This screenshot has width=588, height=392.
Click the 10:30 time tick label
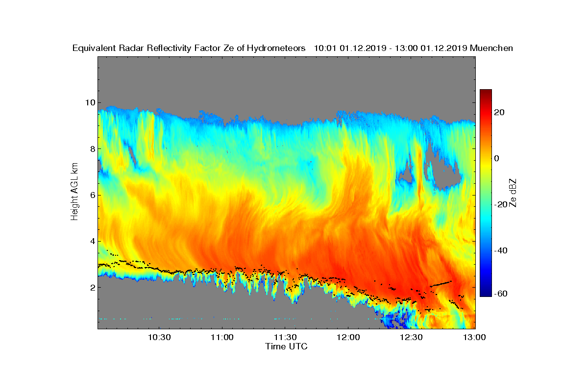click(159, 337)
